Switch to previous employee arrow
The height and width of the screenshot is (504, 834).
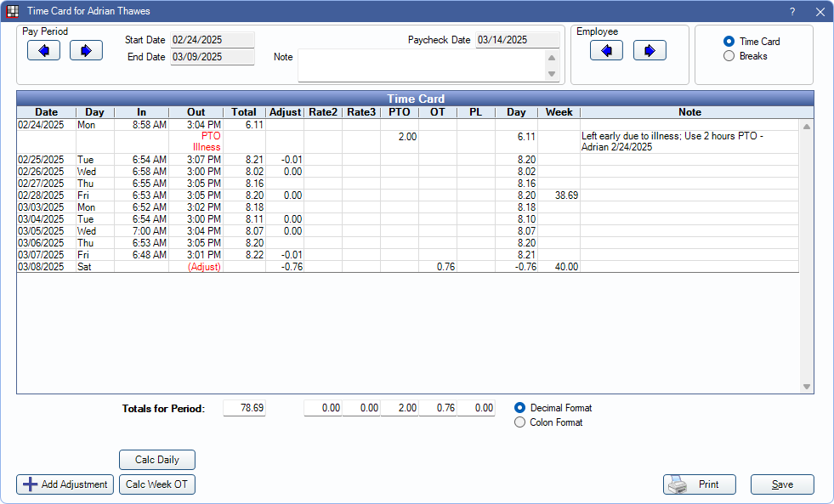coord(606,50)
